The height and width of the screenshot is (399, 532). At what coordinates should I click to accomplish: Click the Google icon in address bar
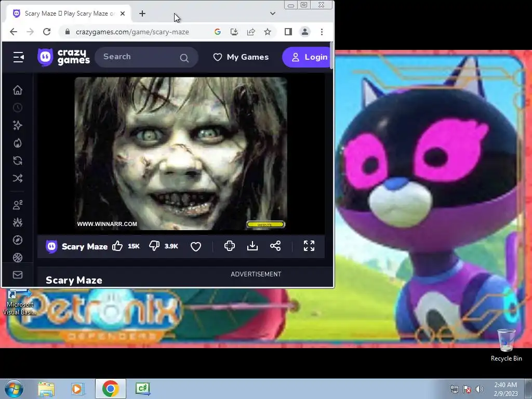pyautogui.click(x=218, y=32)
